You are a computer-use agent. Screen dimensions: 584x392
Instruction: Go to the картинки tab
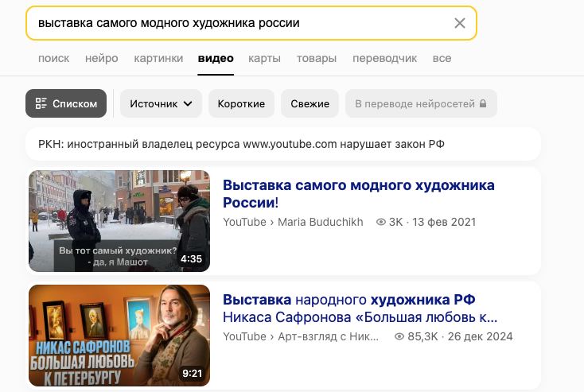click(x=158, y=59)
